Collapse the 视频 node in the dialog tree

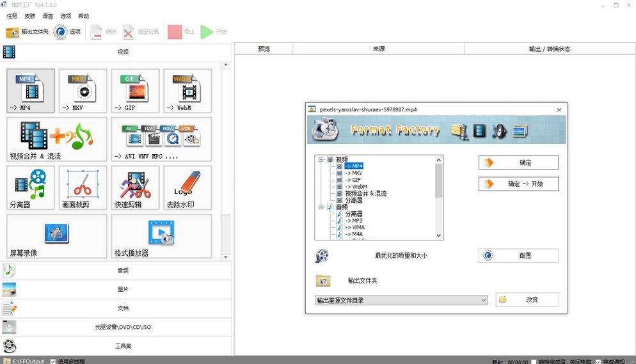pos(321,160)
